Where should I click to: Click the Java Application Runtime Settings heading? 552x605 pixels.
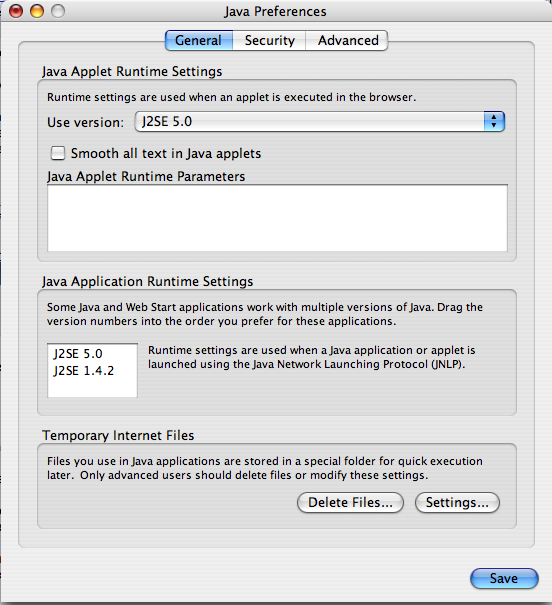pos(148,281)
